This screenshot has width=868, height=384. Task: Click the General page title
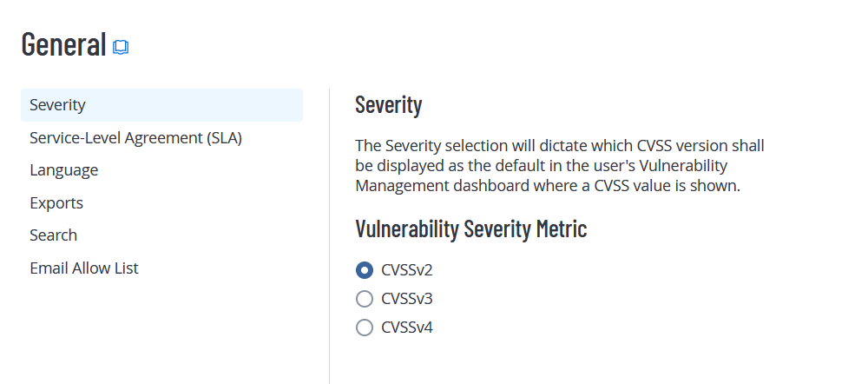pos(63,43)
